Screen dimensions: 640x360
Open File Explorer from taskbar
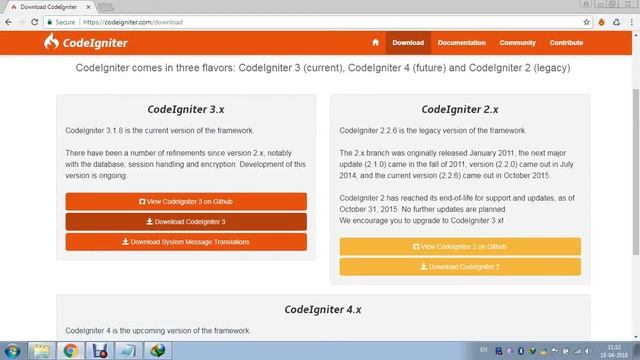(x=42, y=351)
